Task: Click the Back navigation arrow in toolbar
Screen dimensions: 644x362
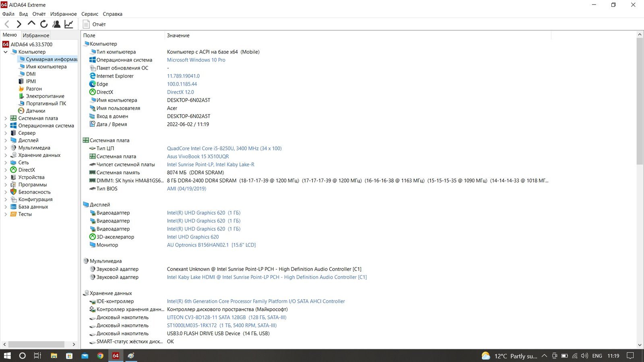Action: coord(7,24)
